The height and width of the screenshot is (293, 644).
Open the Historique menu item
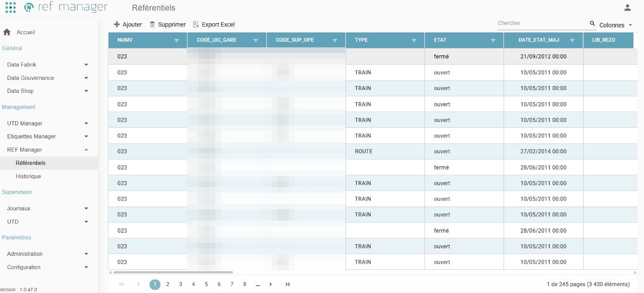click(x=28, y=176)
